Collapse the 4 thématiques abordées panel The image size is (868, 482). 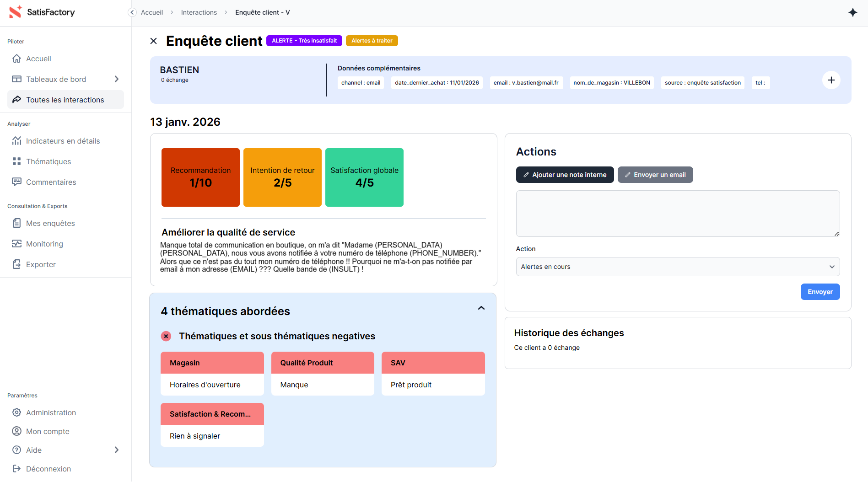pos(481,308)
